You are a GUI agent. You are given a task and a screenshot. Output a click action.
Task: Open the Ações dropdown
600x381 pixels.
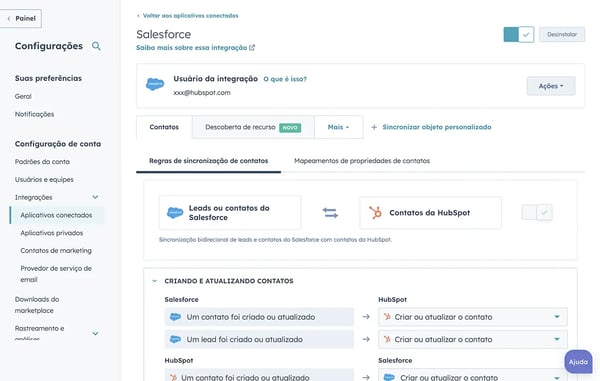551,86
